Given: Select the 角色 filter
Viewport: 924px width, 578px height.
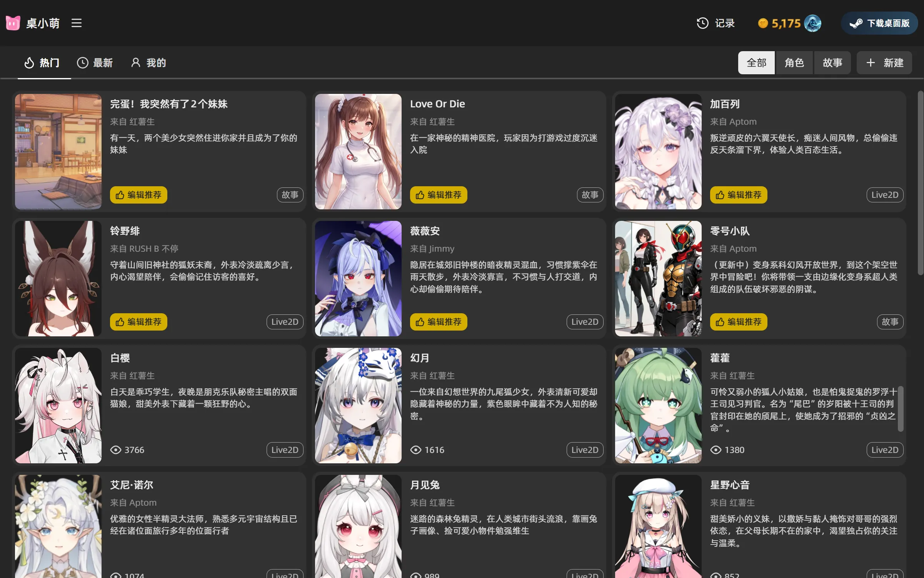Looking at the screenshot, I should click(x=794, y=63).
